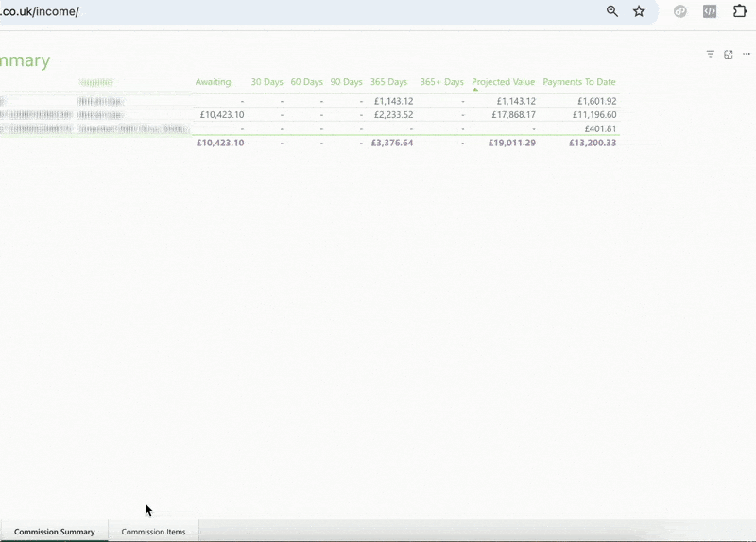
Task: Open the filter icon on the visual
Action: click(x=711, y=55)
